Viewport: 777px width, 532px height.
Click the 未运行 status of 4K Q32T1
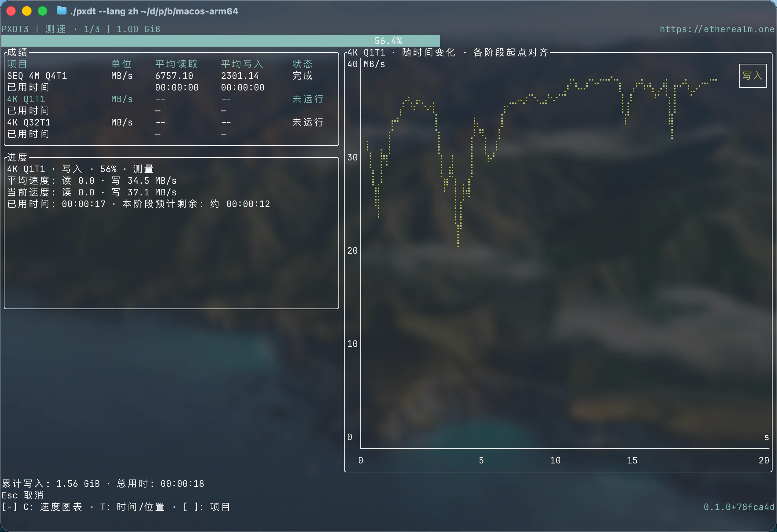click(x=308, y=122)
